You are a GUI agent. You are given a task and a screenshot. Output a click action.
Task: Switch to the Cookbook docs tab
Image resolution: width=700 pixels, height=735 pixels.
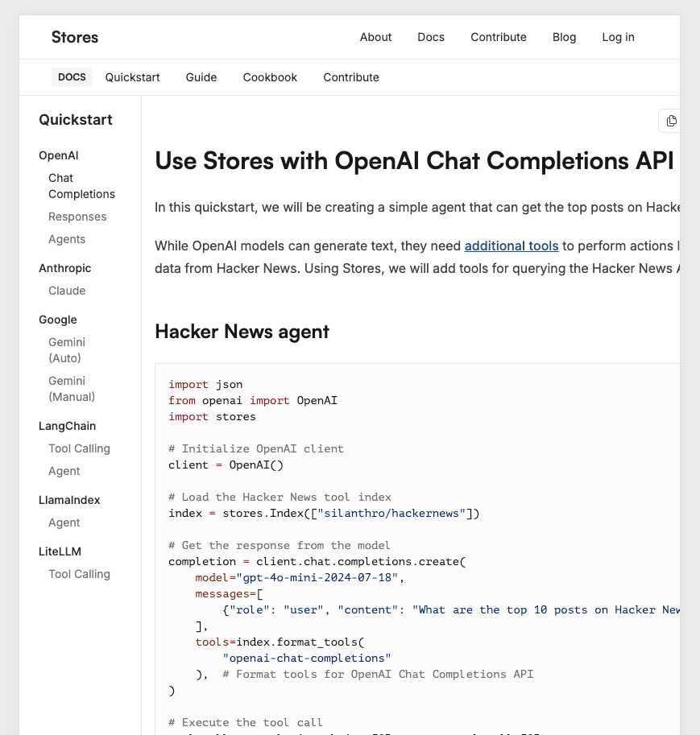(270, 77)
